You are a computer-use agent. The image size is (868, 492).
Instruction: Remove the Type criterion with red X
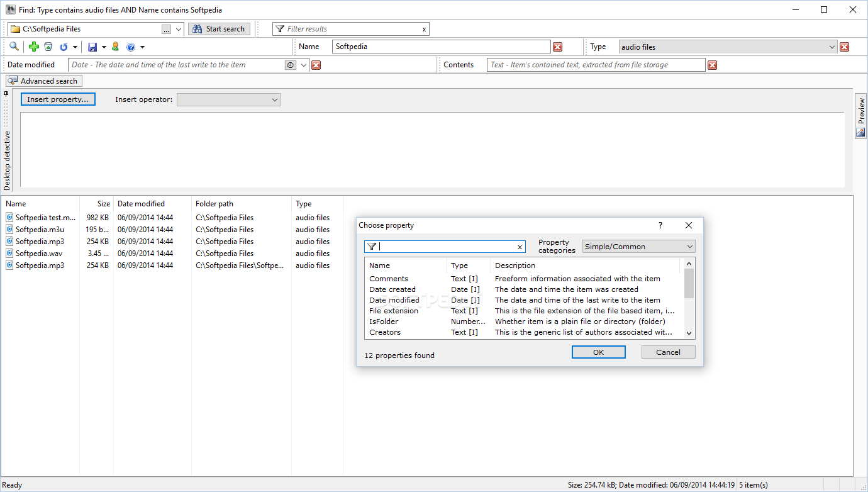(844, 47)
